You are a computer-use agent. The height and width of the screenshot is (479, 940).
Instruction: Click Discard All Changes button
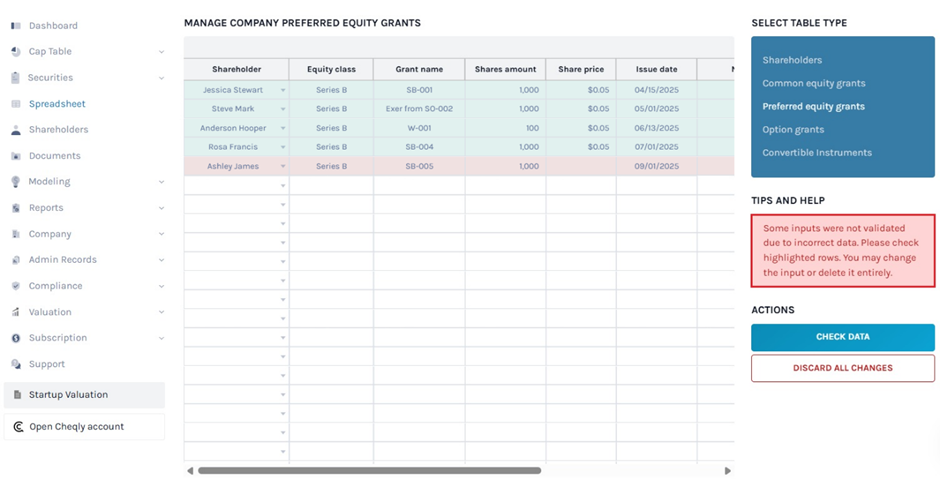pos(842,368)
